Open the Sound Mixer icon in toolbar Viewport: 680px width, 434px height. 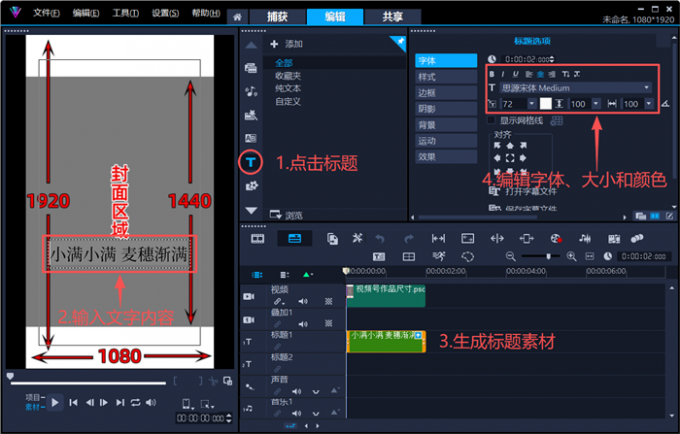pos(585,238)
